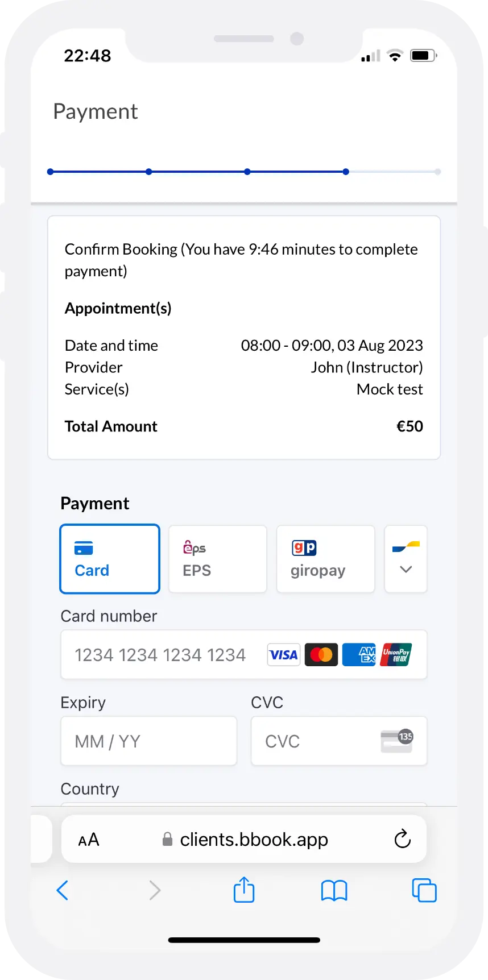This screenshot has width=488, height=980.
Task: Expand the additional payment methods chevron
Action: click(406, 570)
